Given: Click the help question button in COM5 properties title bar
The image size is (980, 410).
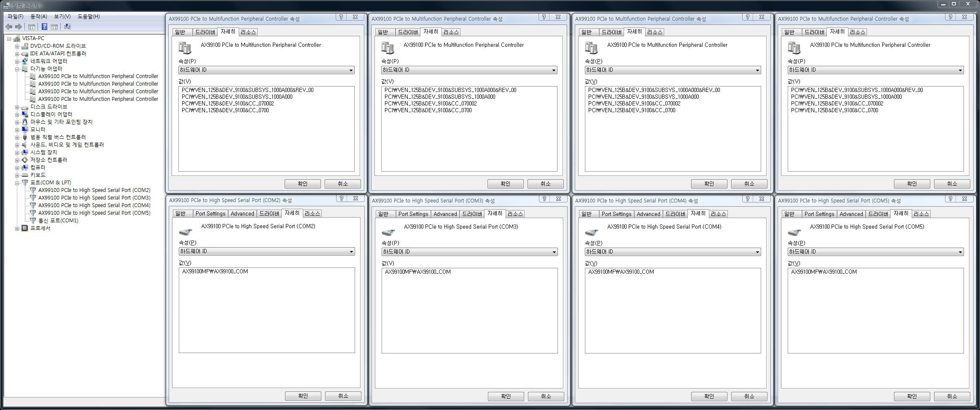Looking at the screenshot, I should pos(950,198).
